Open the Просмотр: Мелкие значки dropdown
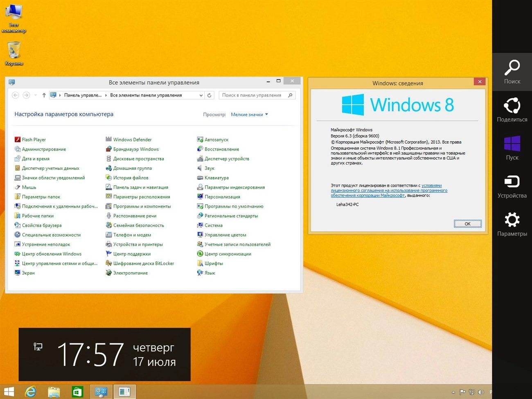Image resolution: width=532 pixels, height=399 pixels. click(x=249, y=115)
